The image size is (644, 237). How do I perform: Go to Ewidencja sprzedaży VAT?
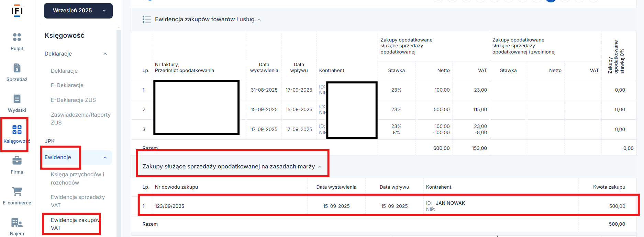coord(78,201)
